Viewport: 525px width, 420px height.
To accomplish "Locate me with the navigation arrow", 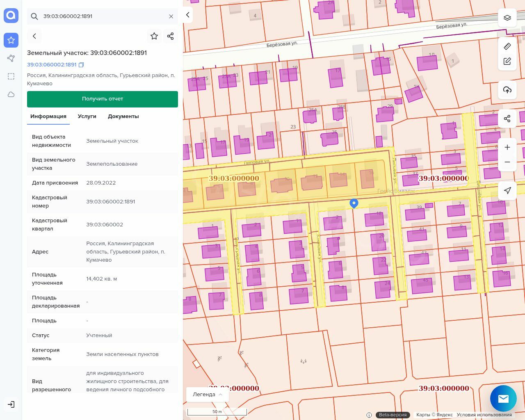I will (x=507, y=190).
